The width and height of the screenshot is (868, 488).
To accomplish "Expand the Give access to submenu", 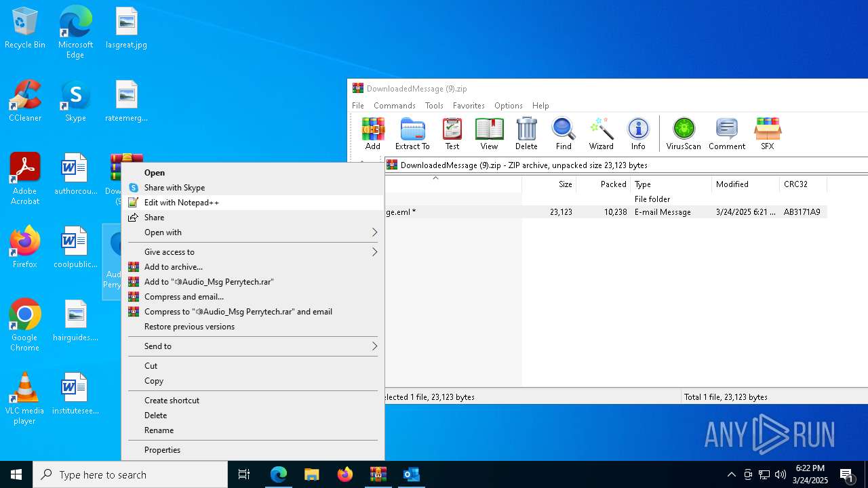I will click(253, 252).
